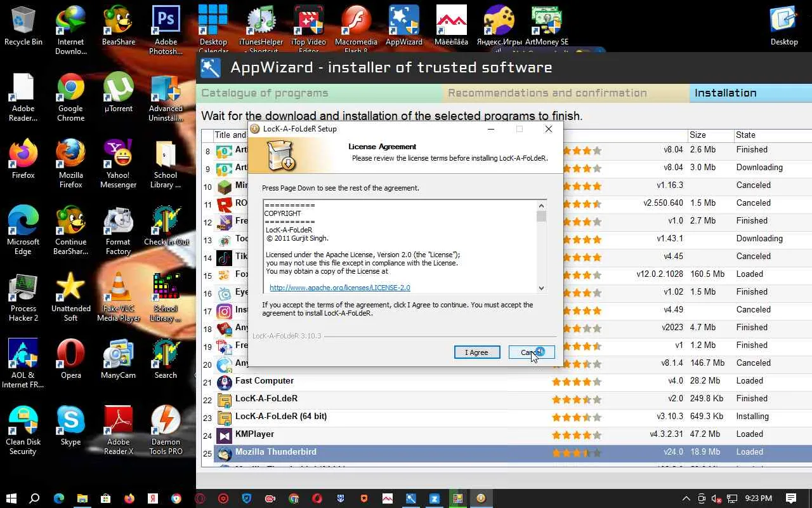Click the license text scrollbar down arrow

click(541, 288)
